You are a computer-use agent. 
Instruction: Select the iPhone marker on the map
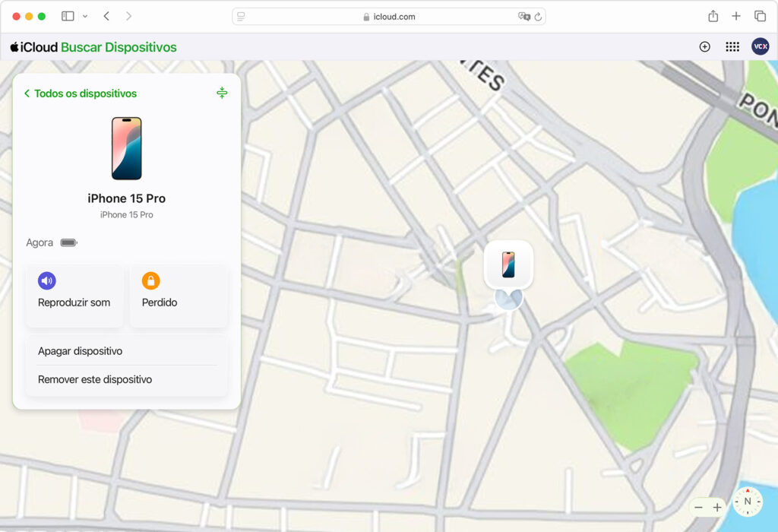click(x=508, y=264)
